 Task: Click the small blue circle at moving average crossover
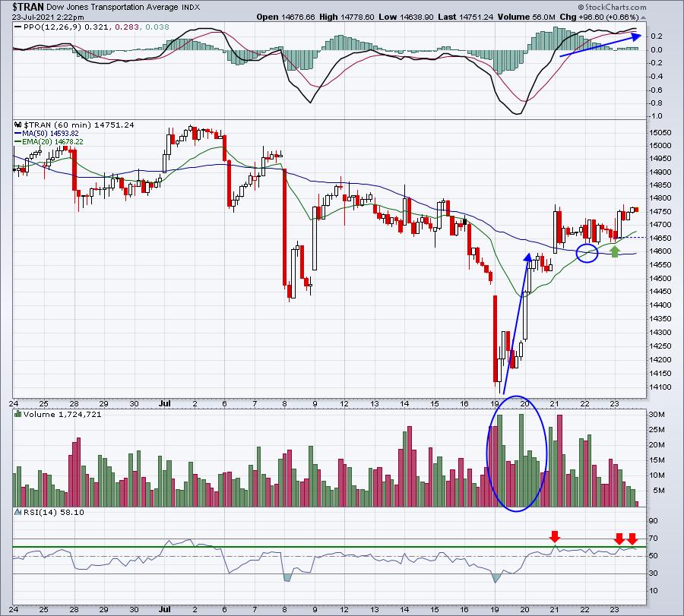(x=587, y=253)
